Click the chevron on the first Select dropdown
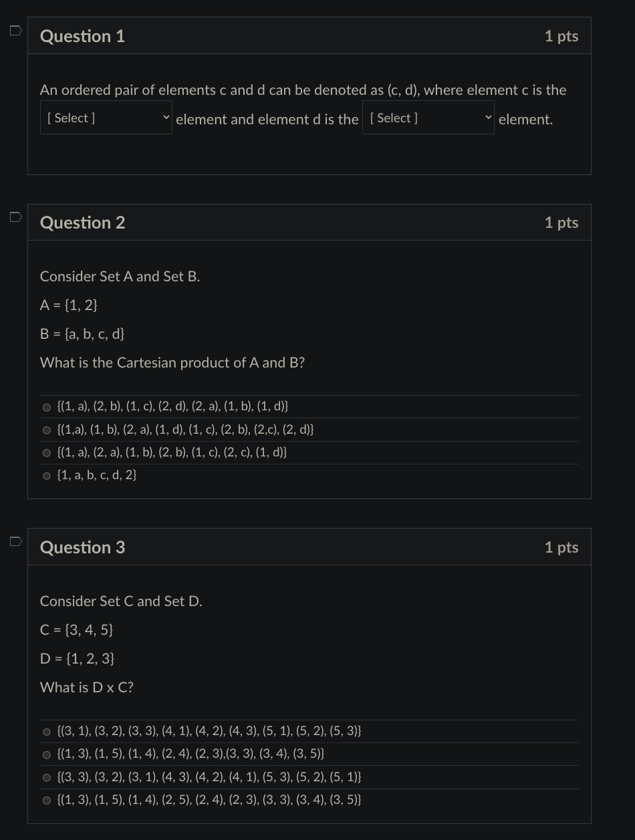Viewport: 635px width, 840px height. tap(166, 118)
